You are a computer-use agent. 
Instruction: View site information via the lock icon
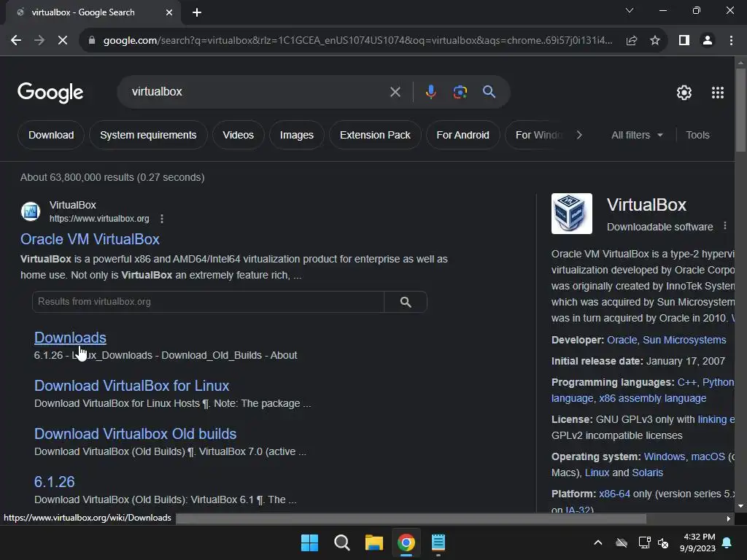(x=92, y=41)
